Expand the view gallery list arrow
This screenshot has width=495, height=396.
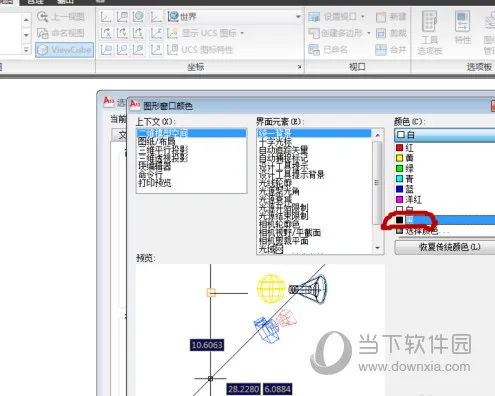click(26, 50)
